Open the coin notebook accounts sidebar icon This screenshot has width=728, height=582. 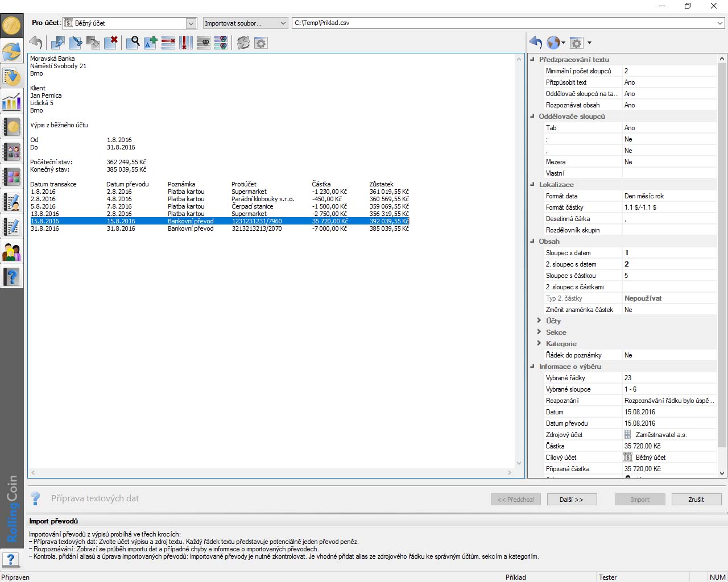[x=11, y=127]
